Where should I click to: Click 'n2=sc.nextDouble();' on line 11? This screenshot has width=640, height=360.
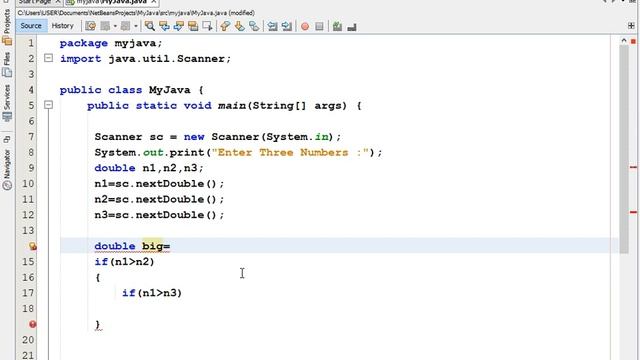(159, 199)
